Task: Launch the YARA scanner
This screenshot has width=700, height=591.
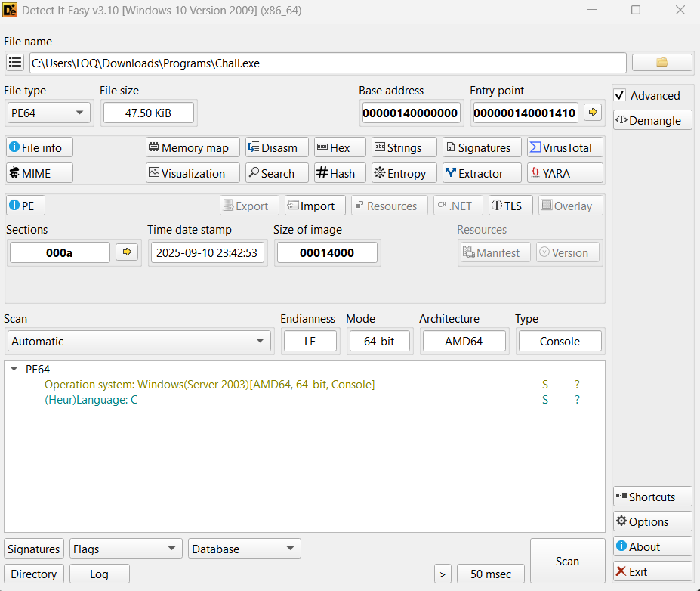Action: [565, 173]
